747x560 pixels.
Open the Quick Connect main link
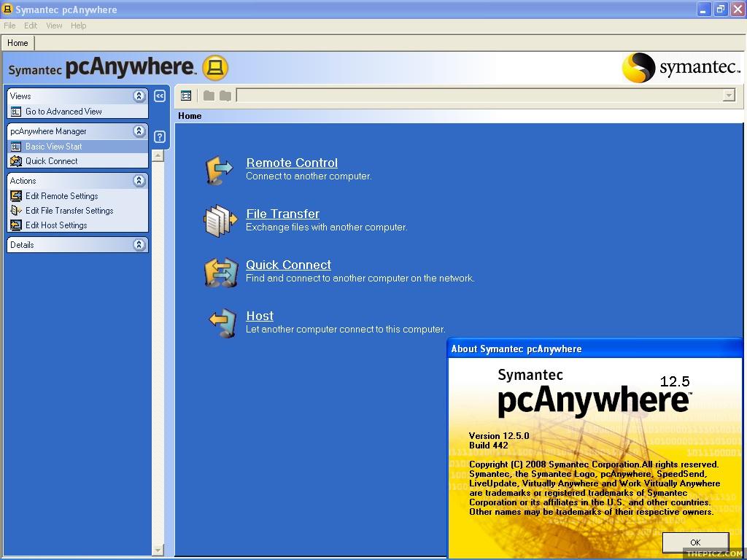[288, 265]
